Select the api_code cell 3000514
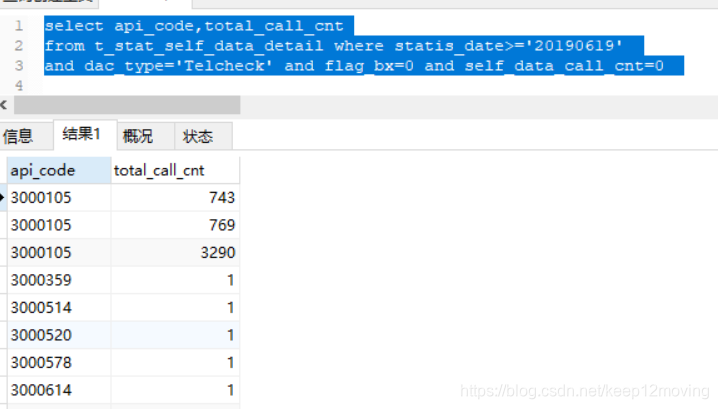This screenshot has width=718, height=409. click(x=59, y=308)
